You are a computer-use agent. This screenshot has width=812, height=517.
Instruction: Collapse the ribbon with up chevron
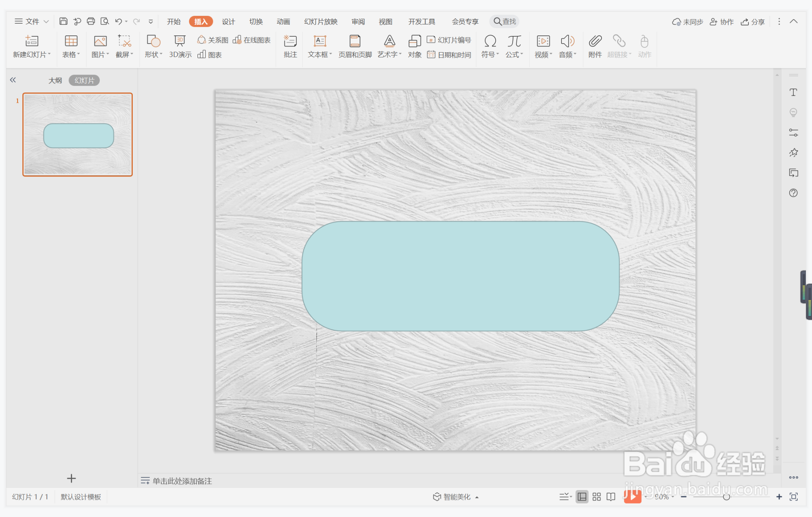point(794,21)
